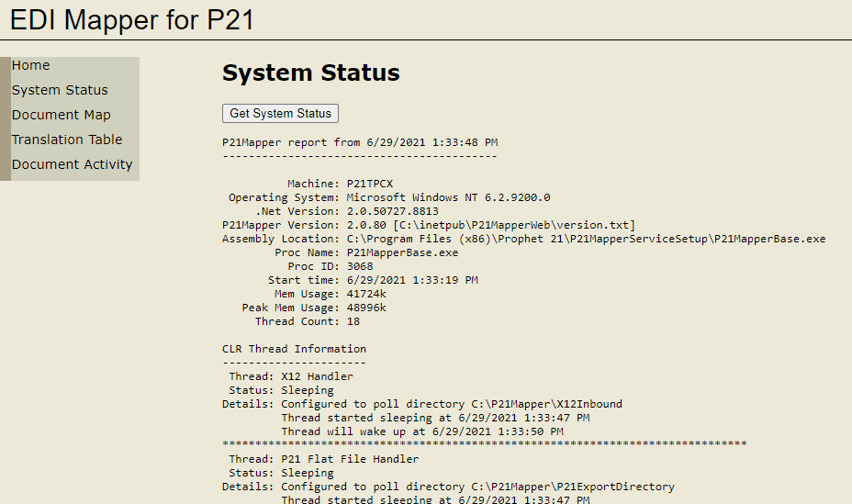Click the EDI Mapper for P21 title
The height and width of the screenshot is (504, 852).
(x=131, y=20)
